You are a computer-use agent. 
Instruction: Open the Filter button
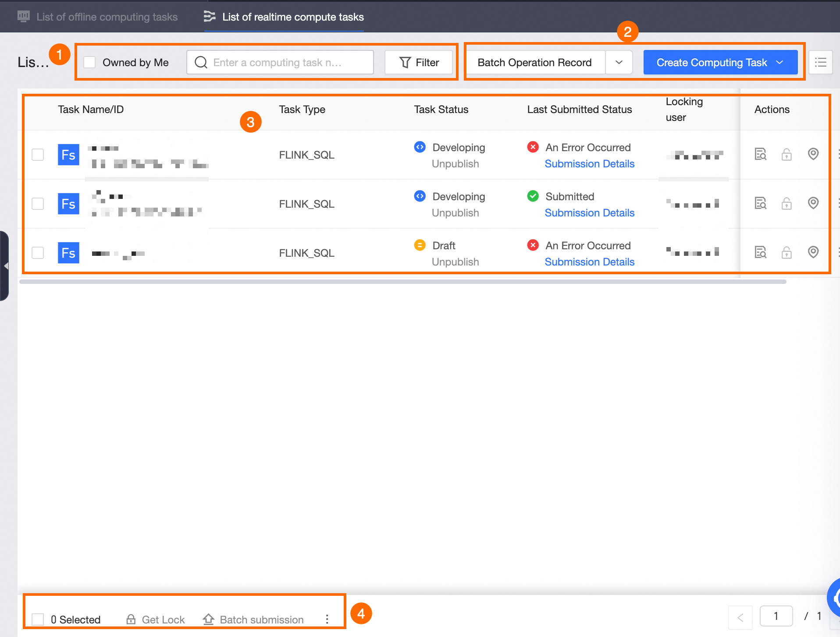[x=419, y=62]
